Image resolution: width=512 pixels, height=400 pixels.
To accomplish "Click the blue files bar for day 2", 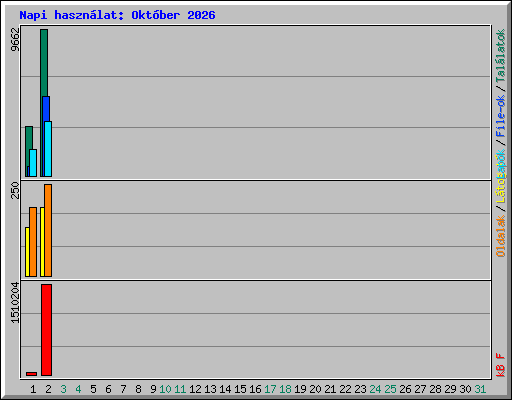I will tap(46, 109).
